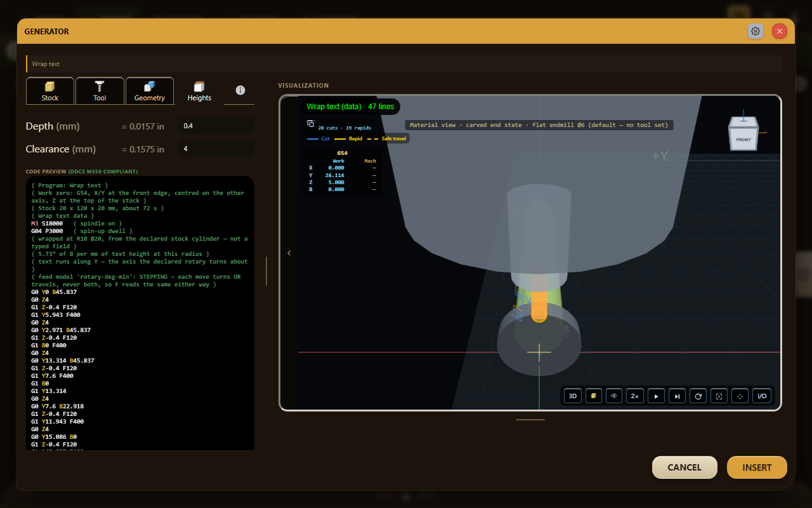This screenshot has width=812, height=508.
Task: Step simulation forward to next move
Action: pyautogui.click(x=677, y=396)
